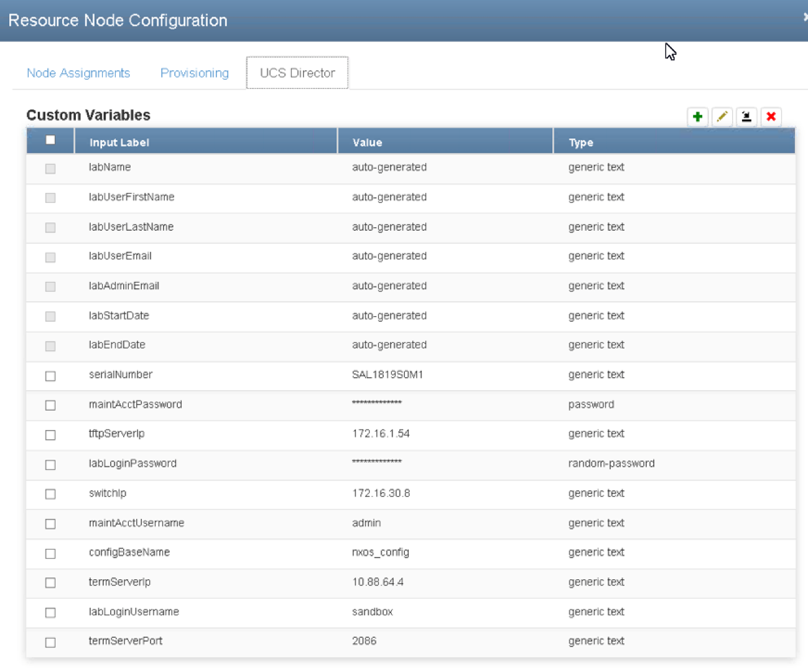The height and width of the screenshot is (672, 808).
Task: Click the labUserLastName input label
Action: pos(131,226)
